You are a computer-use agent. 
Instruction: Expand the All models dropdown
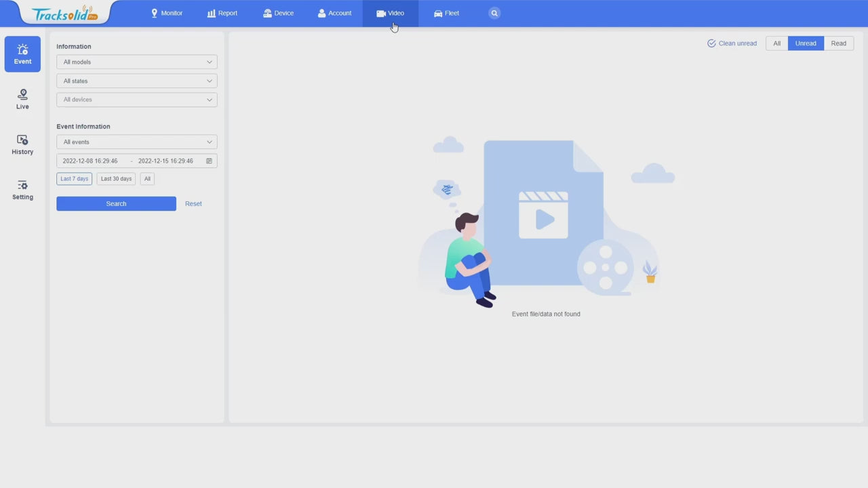click(136, 62)
